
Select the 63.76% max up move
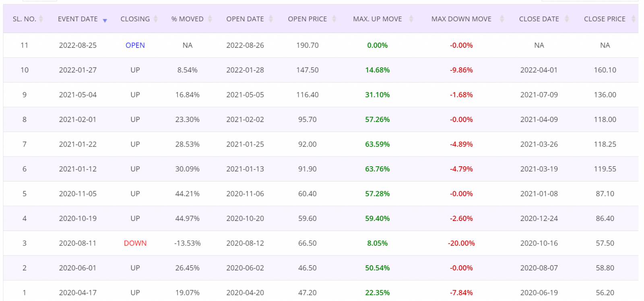378,169
